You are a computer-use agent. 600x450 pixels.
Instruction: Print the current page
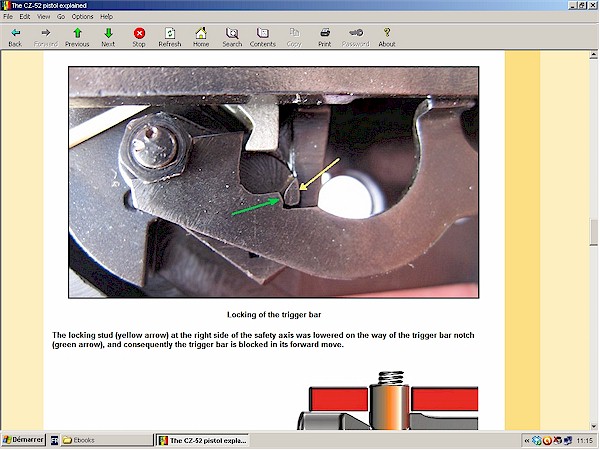[324, 37]
